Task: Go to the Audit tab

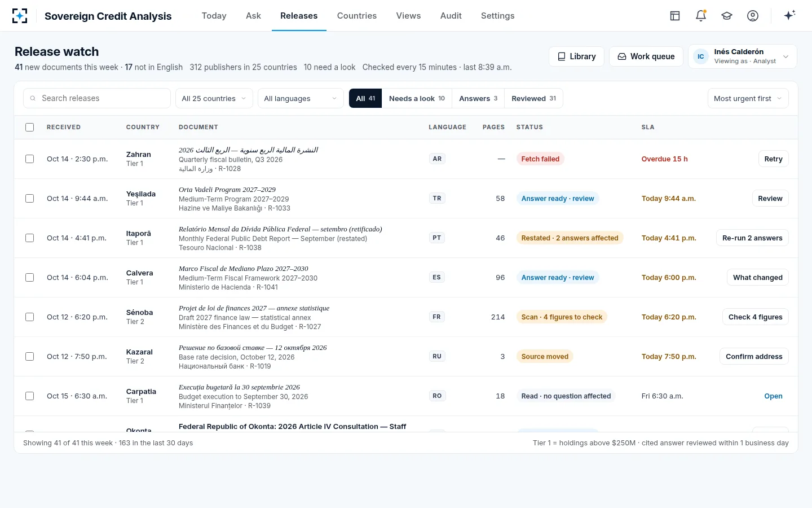Action: [x=451, y=16]
